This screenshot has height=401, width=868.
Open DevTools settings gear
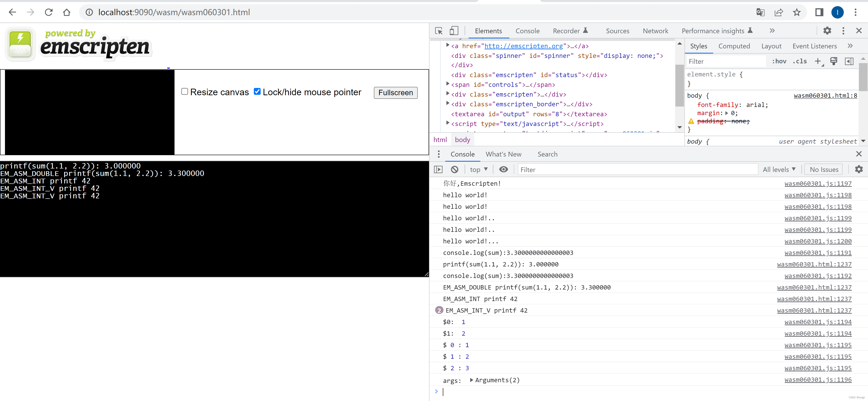pyautogui.click(x=827, y=31)
